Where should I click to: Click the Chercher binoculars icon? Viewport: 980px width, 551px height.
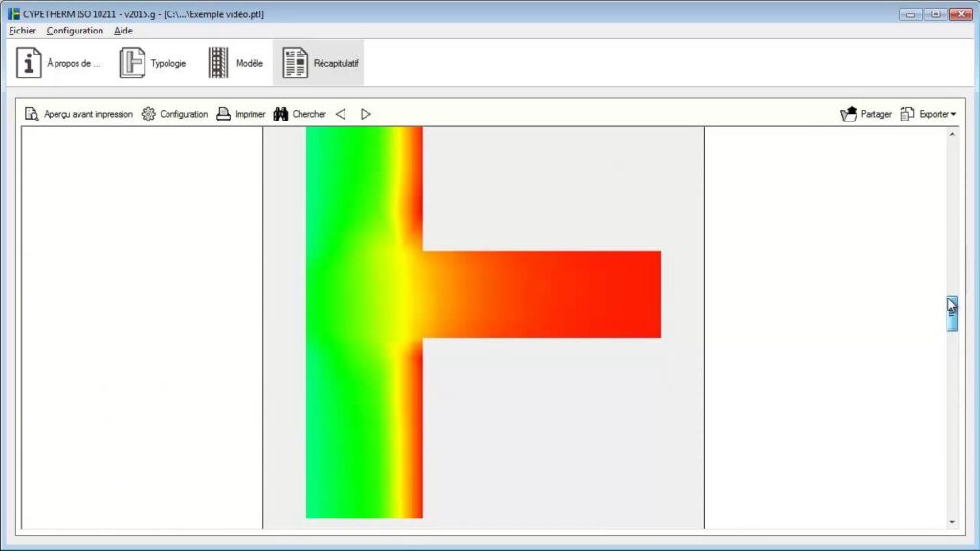coord(281,114)
